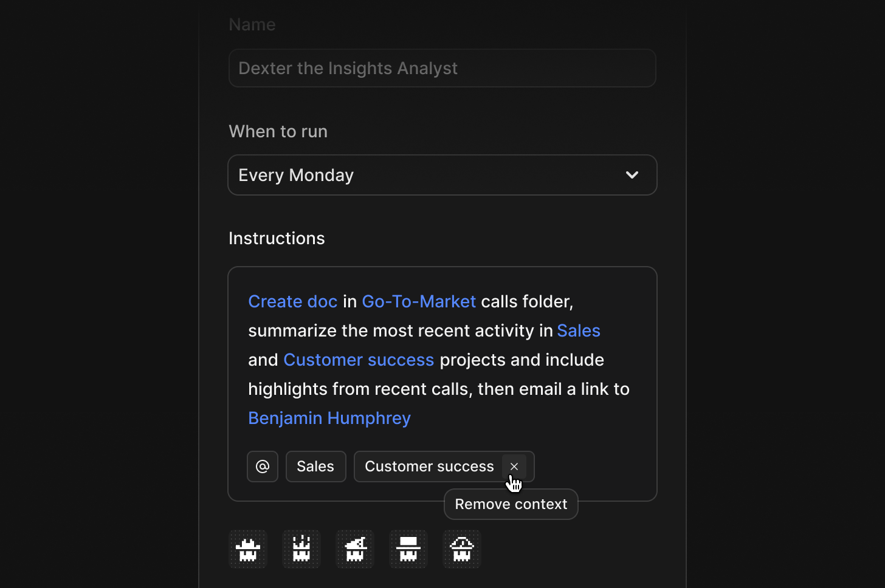Click the @ mention context icon

[x=262, y=466]
